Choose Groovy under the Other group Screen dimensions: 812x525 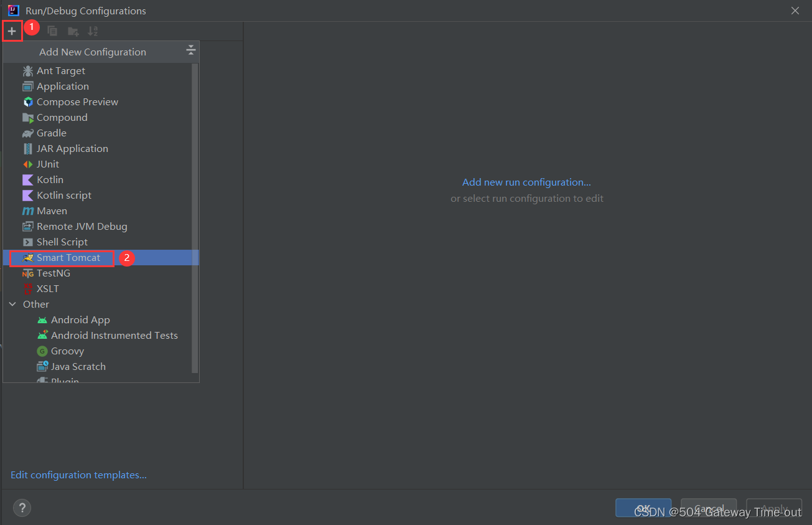coord(67,351)
